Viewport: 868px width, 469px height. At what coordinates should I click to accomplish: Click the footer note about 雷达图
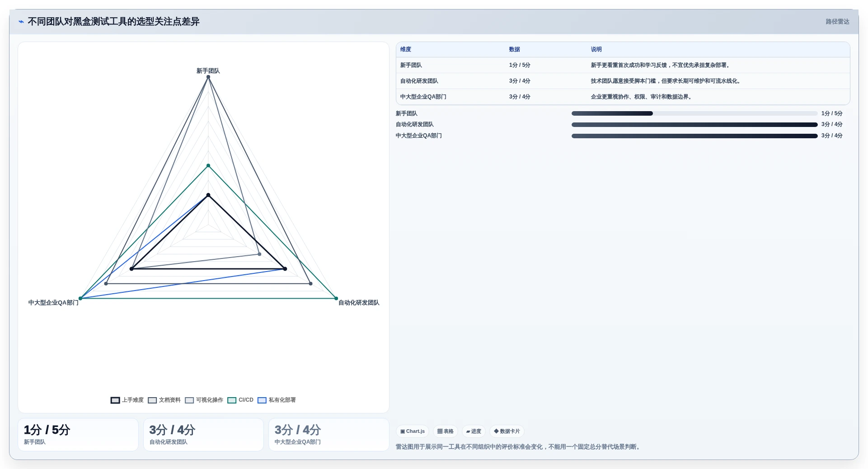[x=519, y=447]
